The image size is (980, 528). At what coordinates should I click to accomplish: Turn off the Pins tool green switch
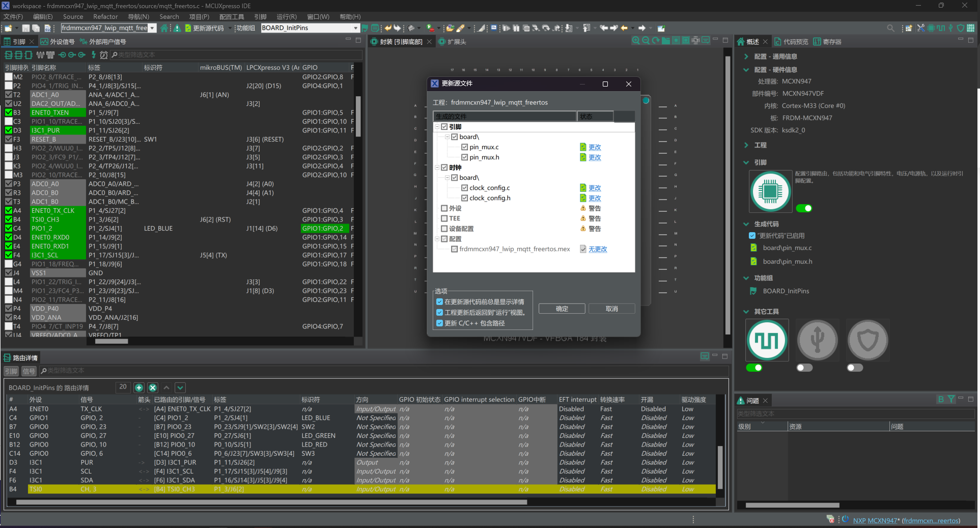pyautogui.click(x=804, y=208)
